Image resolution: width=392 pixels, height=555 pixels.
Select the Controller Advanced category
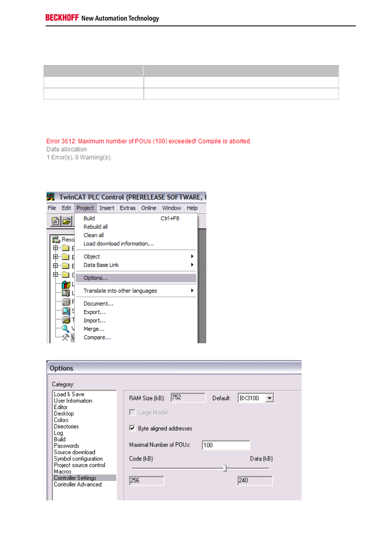[84, 484]
